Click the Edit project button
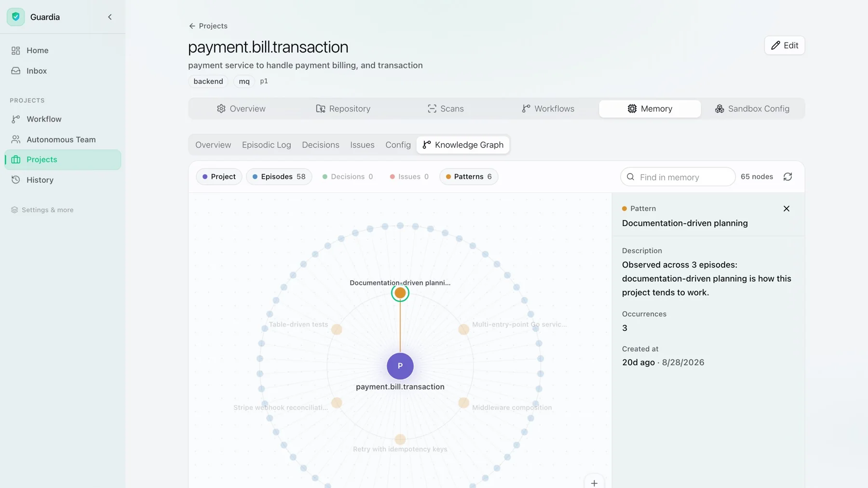This screenshot has width=868, height=488. coord(784,45)
